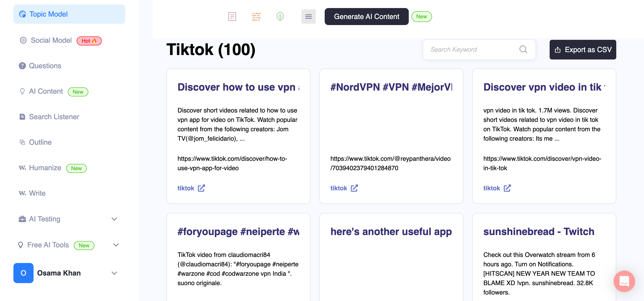Click the 'Discover how to use vpn' card title
Viewport: 644px width, 301px height.
[238, 87]
